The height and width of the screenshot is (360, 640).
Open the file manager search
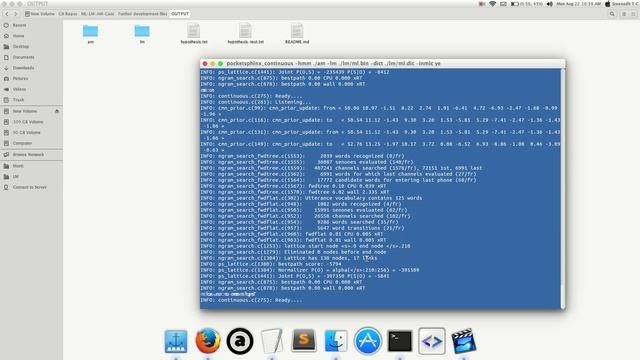pos(612,14)
